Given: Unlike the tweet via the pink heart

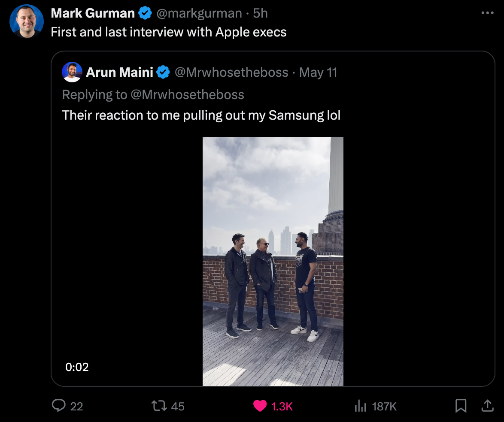Looking at the screenshot, I should tap(260, 406).
